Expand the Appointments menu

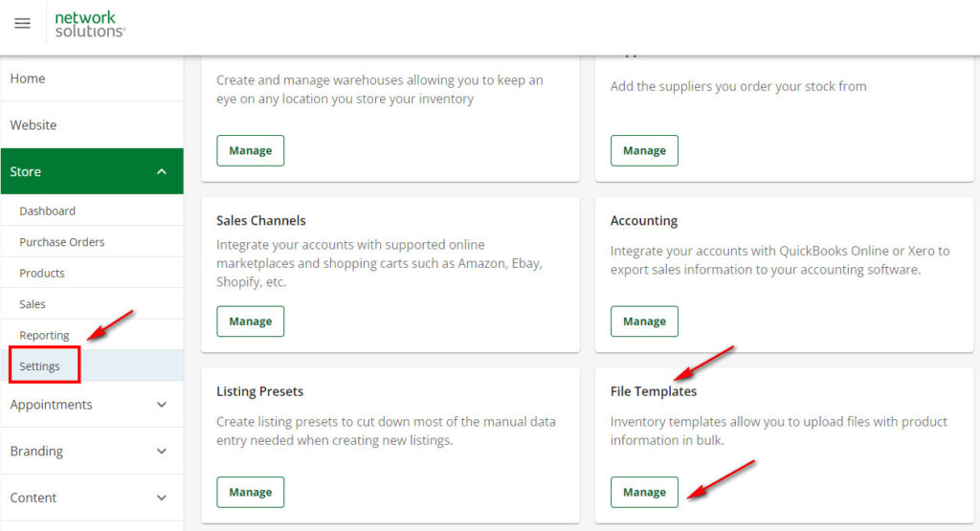click(161, 405)
